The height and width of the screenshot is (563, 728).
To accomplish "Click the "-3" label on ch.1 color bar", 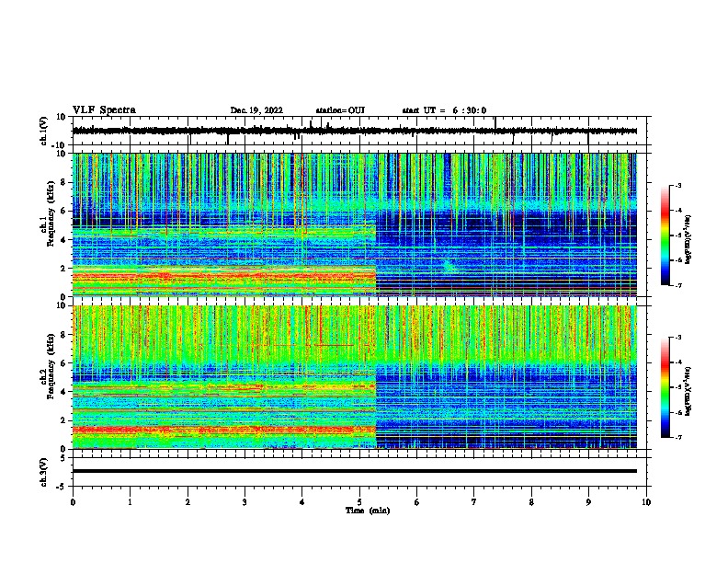I will 677,186.
